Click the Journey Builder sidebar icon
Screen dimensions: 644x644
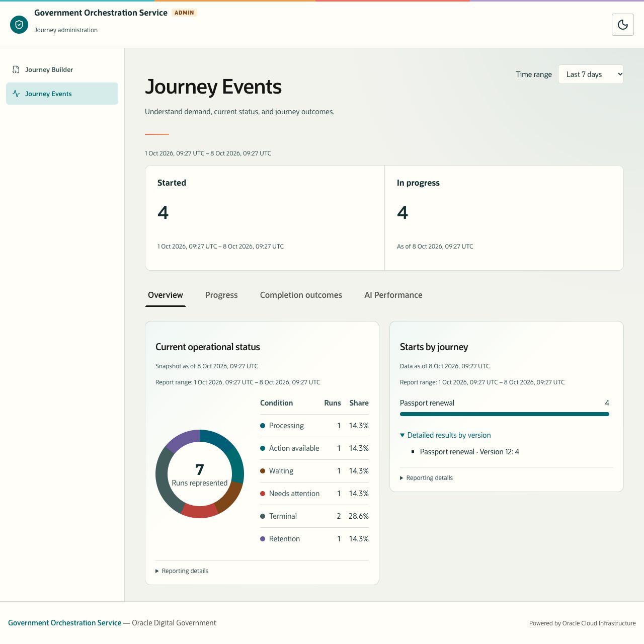[16, 69]
